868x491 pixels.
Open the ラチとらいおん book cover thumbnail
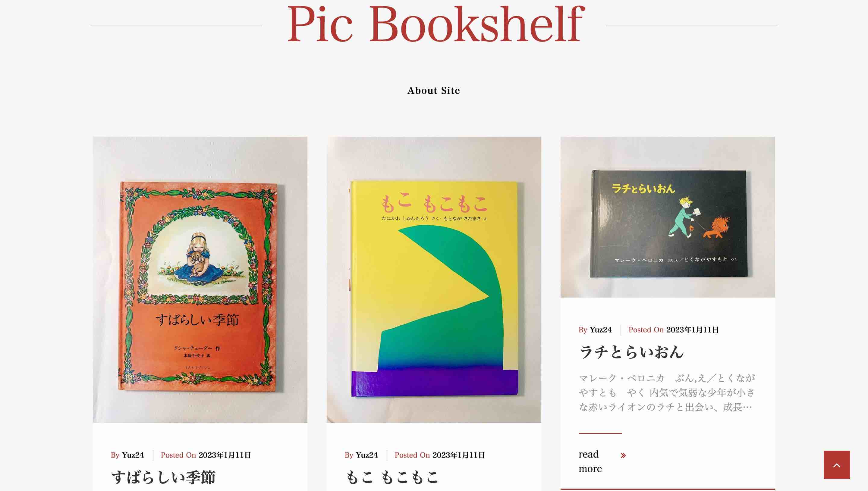[x=668, y=217]
